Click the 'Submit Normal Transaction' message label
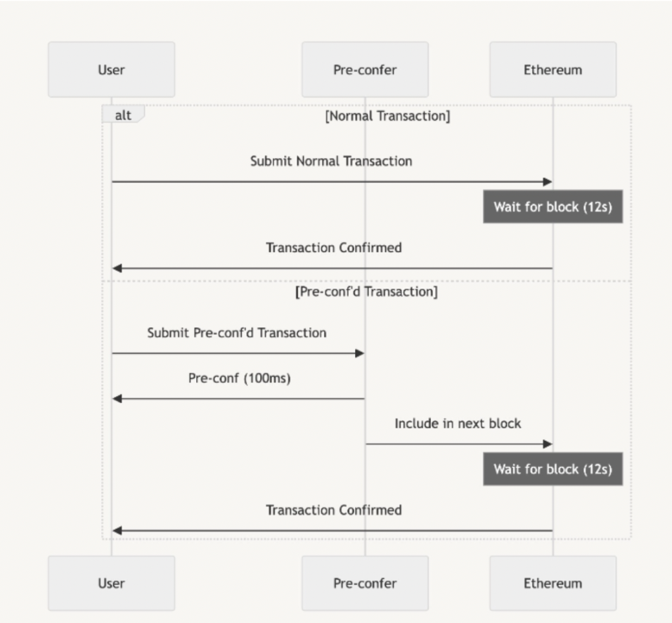Screen dimensions: 672x623 click(x=331, y=162)
